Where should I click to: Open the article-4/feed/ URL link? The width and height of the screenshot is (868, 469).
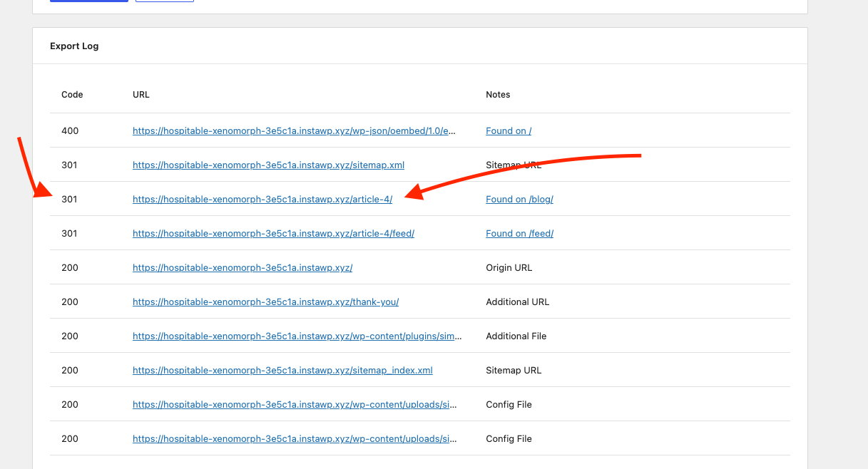(x=273, y=233)
